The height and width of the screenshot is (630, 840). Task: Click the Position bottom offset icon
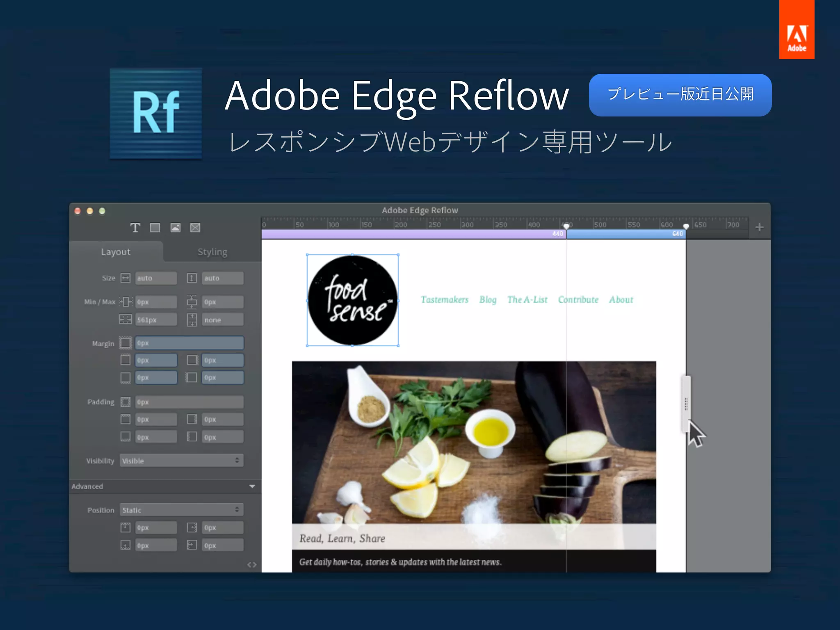tap(126, 545)
